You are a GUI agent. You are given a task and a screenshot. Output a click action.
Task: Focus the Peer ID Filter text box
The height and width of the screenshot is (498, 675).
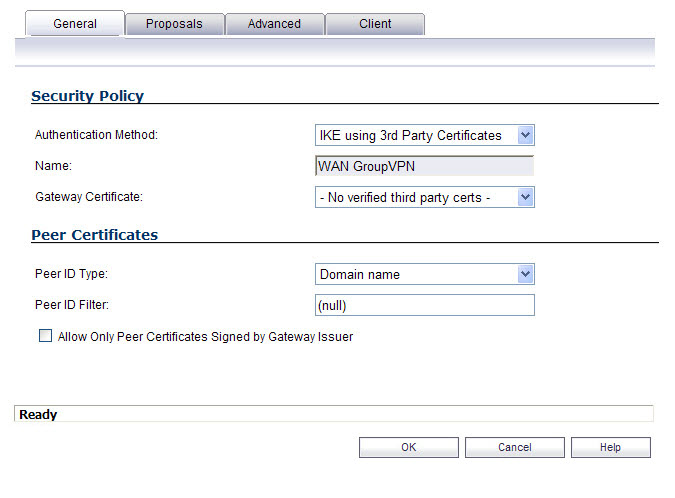tap(424, 305)
